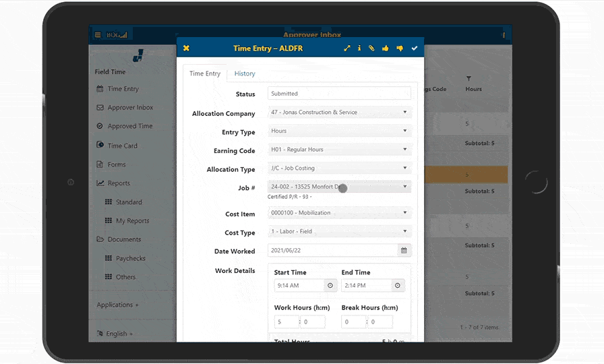Open the Approver Inbox options menu icon

click(504, 35)
